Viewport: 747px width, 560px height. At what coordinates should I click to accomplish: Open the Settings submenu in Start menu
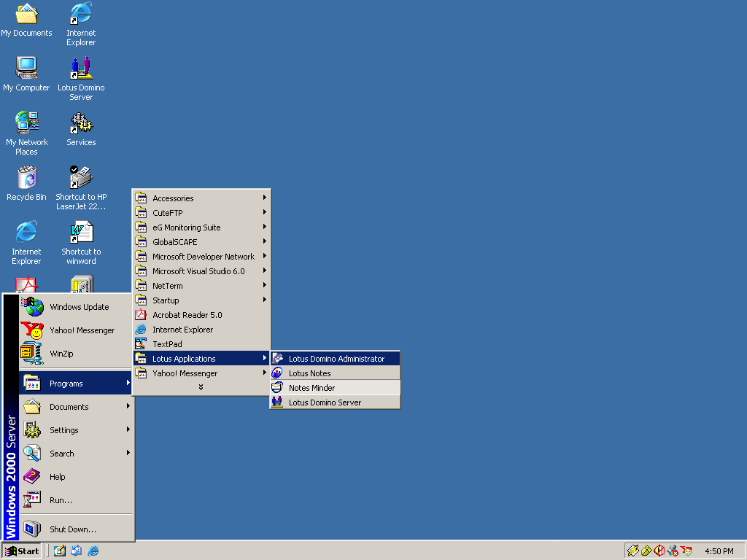click(x=76, y=430)
